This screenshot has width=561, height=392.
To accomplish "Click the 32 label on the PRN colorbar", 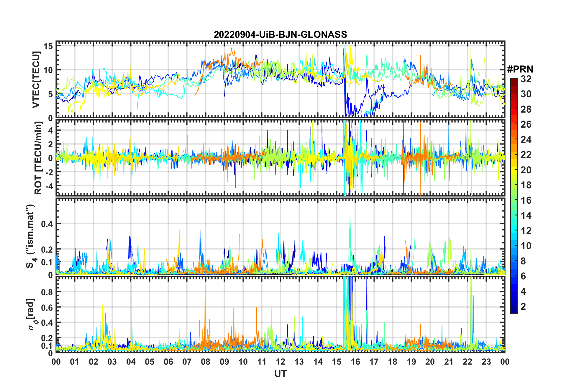I will click(526, 79).
